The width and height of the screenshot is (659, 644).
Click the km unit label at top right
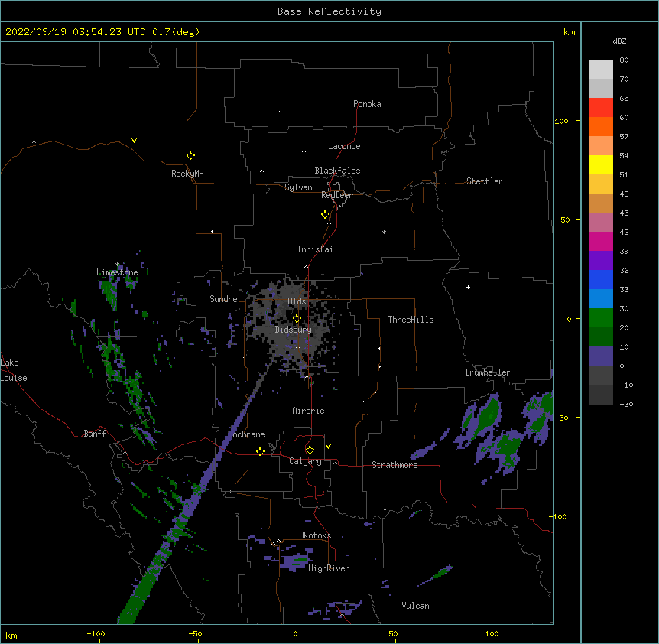click(x=569, y=32)
